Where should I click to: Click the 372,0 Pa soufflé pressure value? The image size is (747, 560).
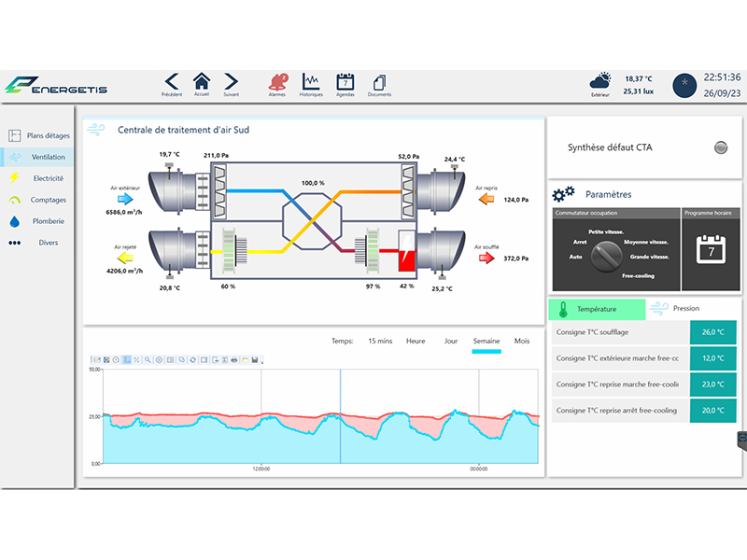[516, 259]
